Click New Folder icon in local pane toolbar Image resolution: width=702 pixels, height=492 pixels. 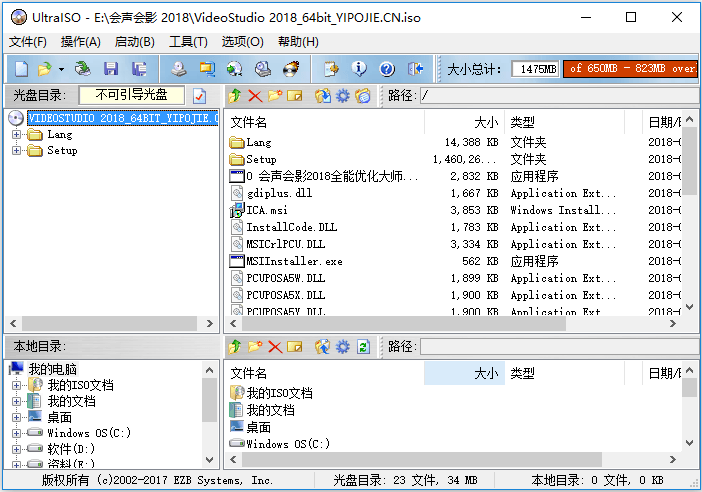click(x=255, y=347)
